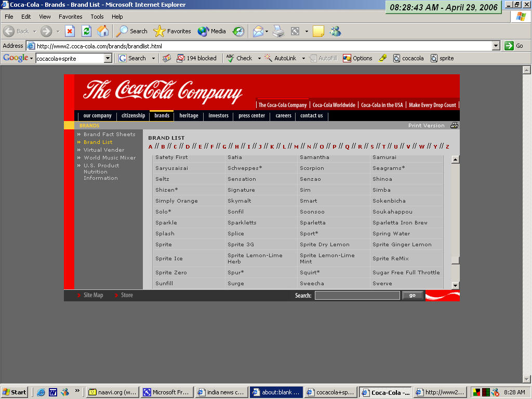The image size is (532, 399).
Task: Open the View menu
Action: [45, 17]
